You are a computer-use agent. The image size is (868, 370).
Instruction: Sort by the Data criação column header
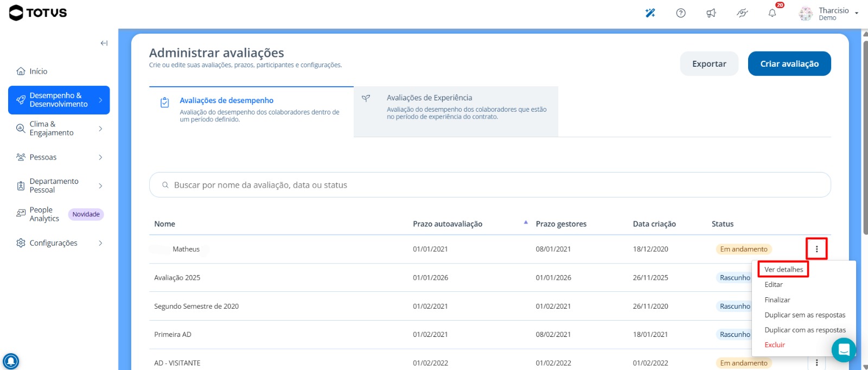tap(654, 224)
